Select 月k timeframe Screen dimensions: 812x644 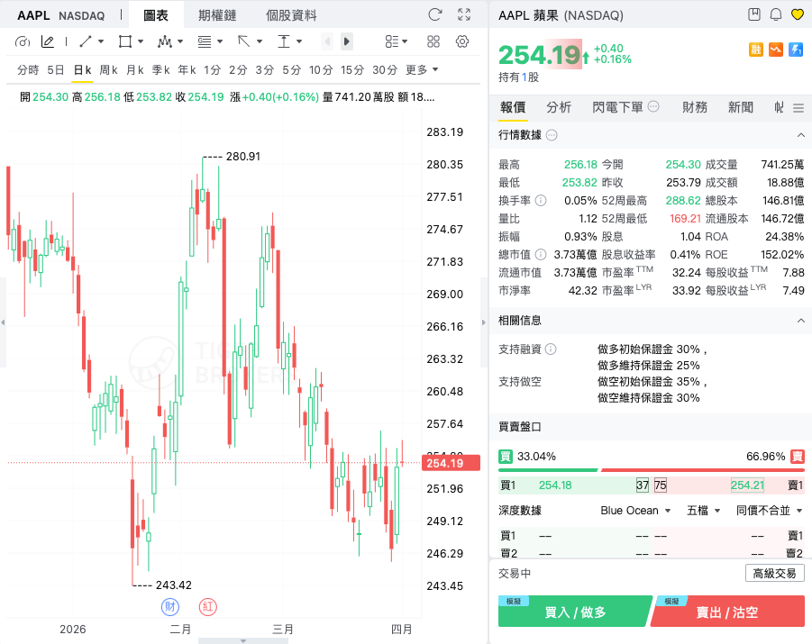point(134,70)
